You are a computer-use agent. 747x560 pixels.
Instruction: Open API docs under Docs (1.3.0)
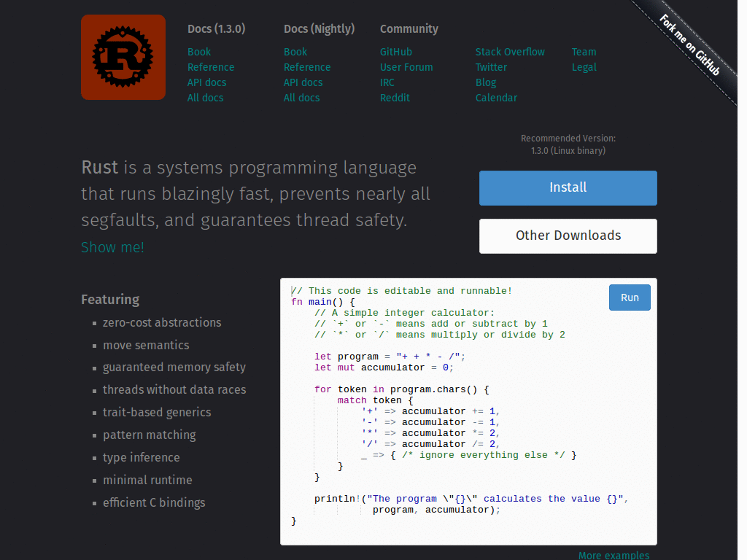(x=206, y=82)
